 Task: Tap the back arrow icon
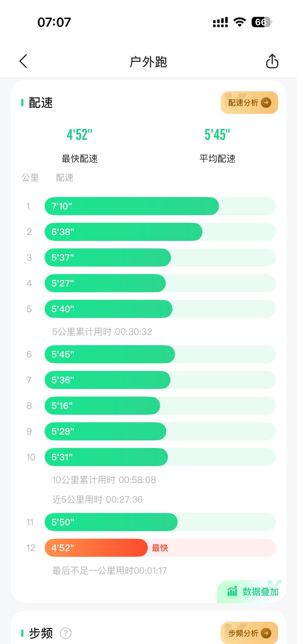coord(23,61)
